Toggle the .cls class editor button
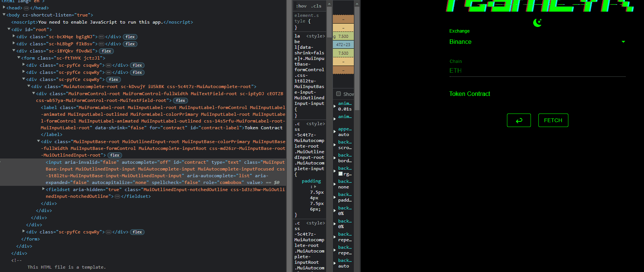This screenshot has height=272, width=644. (316, 6)
